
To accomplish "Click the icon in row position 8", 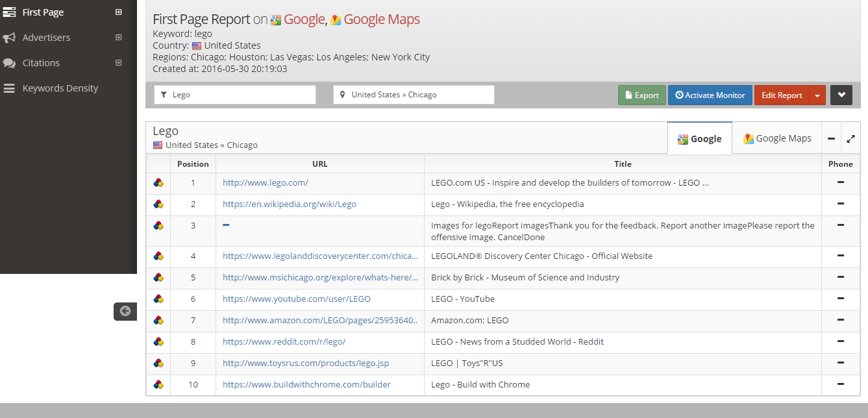I will click(x=158, y=341).
